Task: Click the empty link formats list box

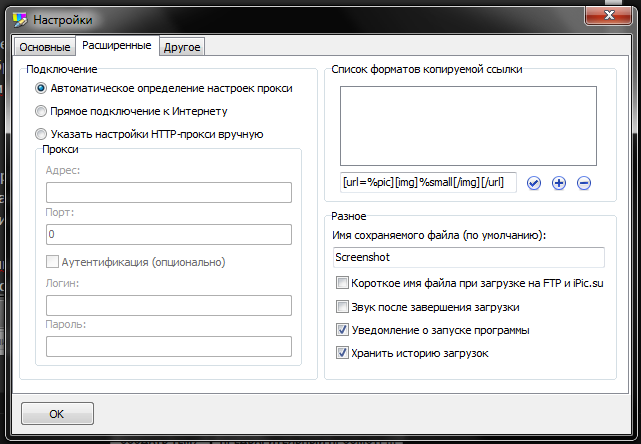Action: pos(468,126)
